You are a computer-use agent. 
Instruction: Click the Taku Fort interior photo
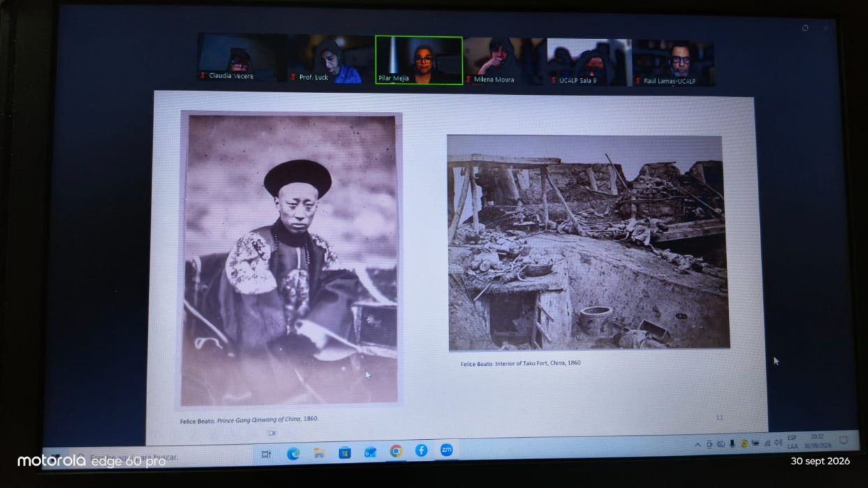pos(588,241)
